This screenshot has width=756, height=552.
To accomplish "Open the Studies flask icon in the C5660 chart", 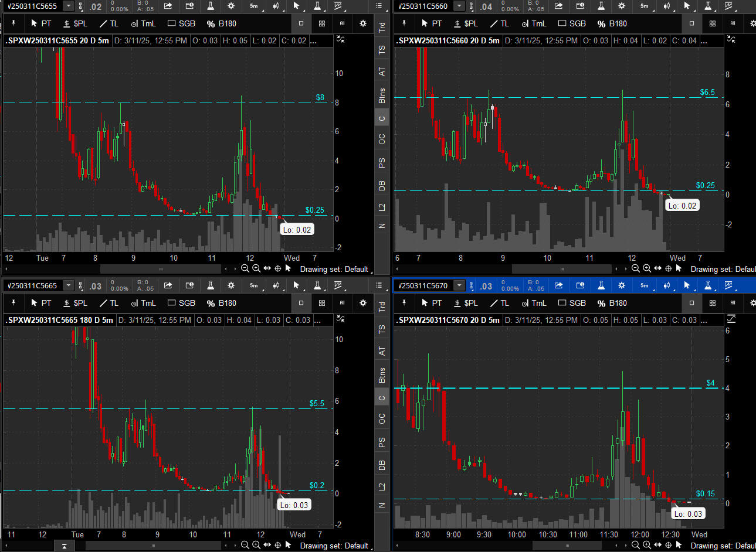I will click(x=601, y=6).
